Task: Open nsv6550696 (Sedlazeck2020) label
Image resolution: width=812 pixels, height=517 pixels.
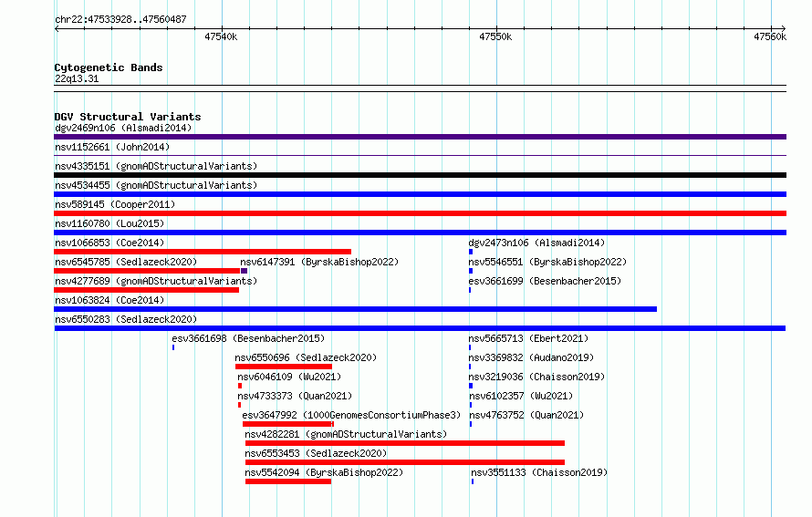Action: [306, 357]
